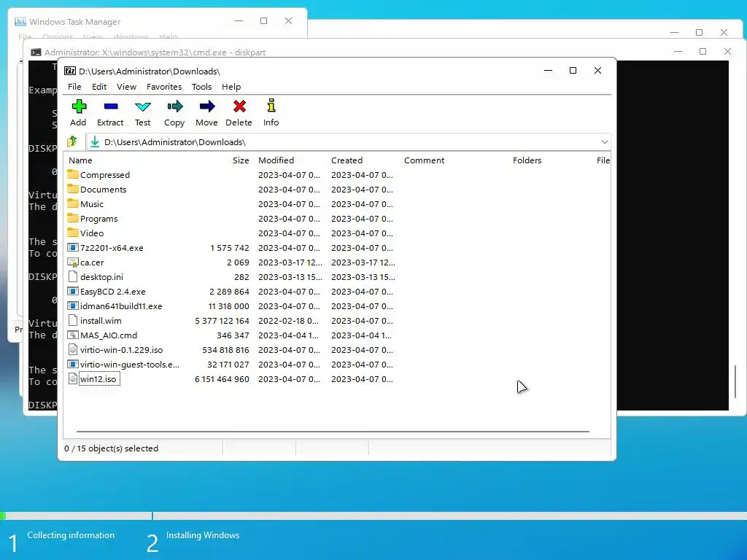Select the Documents folder icon
The width and height of the screenshot is (747, 560).
(x=73, y=189)
